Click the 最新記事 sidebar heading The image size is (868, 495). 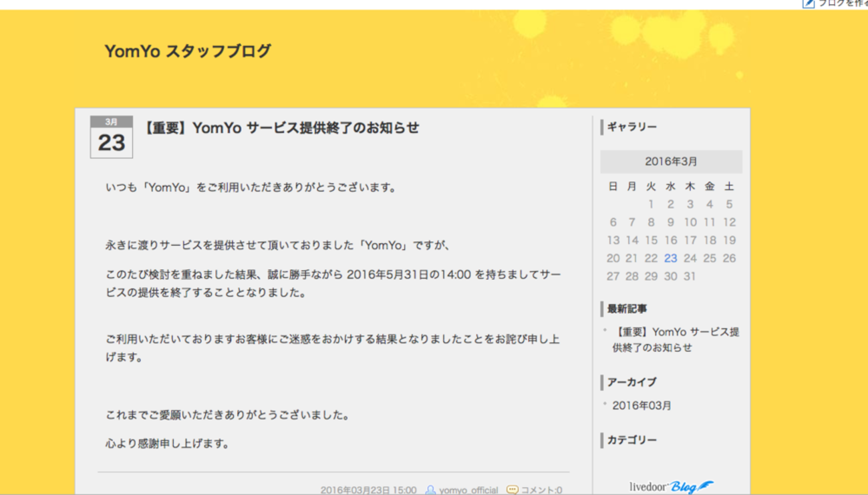[627, 309]
